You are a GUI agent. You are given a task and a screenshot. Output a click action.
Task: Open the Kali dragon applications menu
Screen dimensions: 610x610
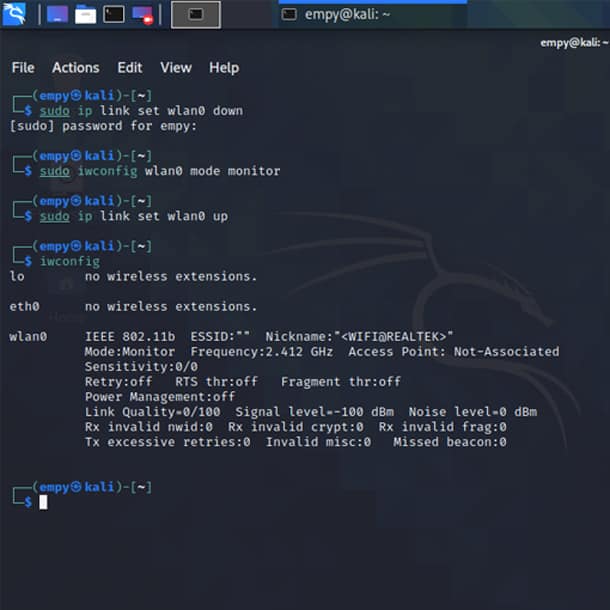pos(14,14)
